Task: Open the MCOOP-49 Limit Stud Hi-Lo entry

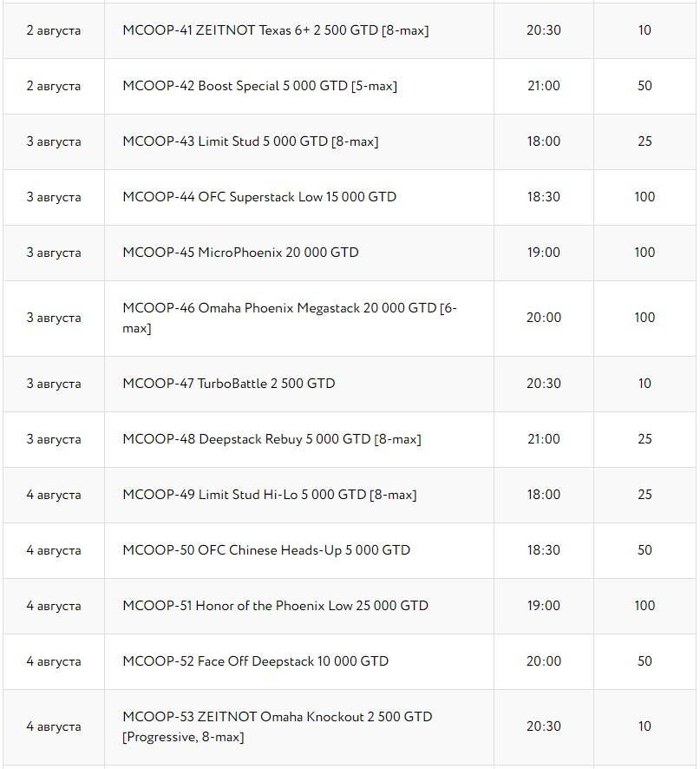Action: (x=269, y=495)
